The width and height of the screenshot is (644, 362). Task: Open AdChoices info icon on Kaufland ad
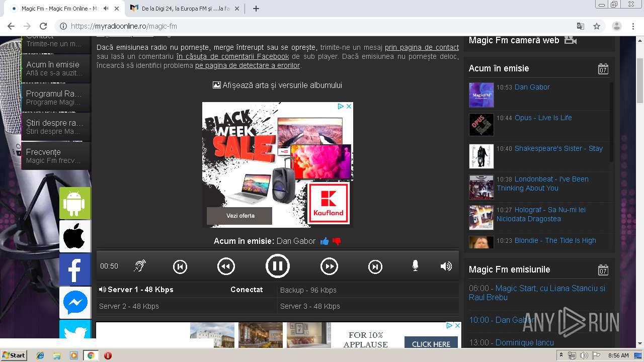coord(341,106)
